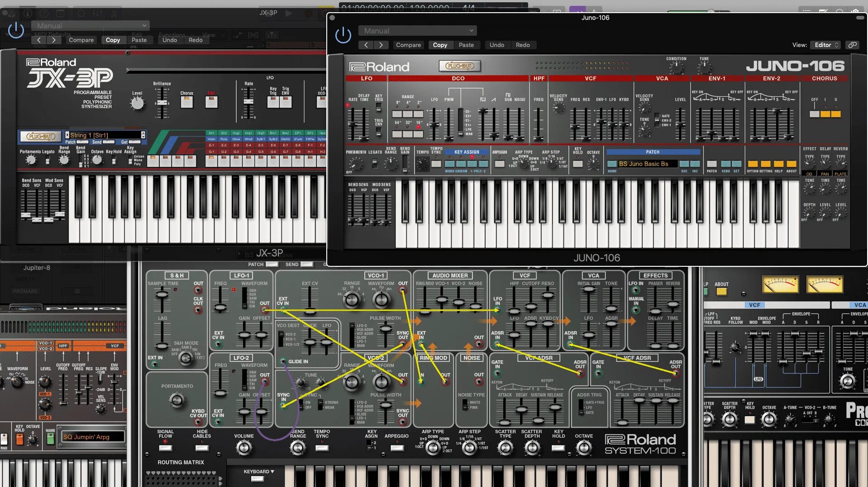Click the Juno-106 TUNE knob
The width and height of the screenshot is (868, 487).
[x=704, y=68]
